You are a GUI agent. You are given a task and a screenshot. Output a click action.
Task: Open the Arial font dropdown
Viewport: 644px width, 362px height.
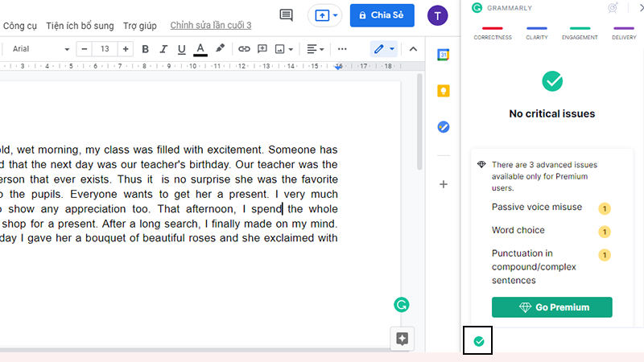(40, 49)
